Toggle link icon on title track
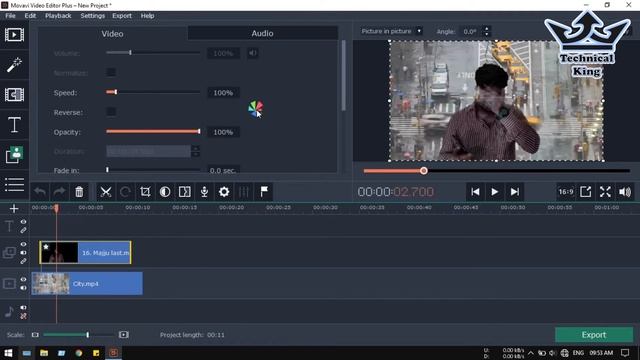The height and width of the screenshot is (360, 640). tap(23, 230)
